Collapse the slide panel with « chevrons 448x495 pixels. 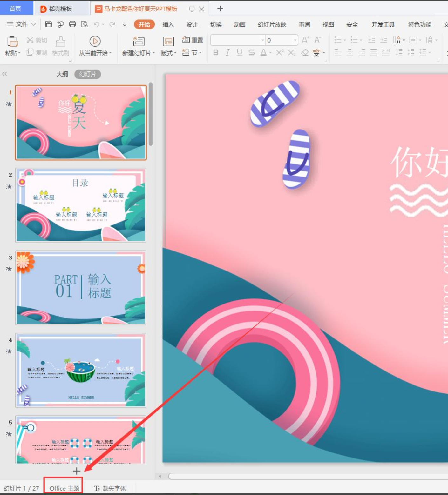(4, 74)
